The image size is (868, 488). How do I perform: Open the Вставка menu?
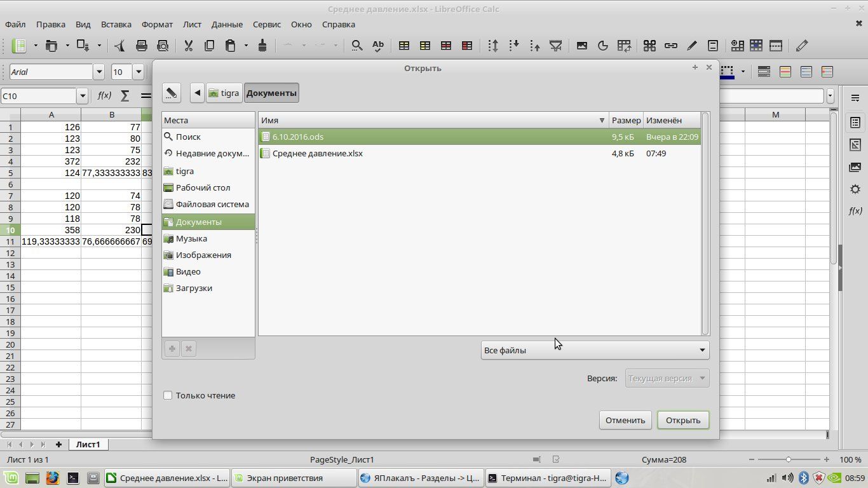click(x=116, y=24)
